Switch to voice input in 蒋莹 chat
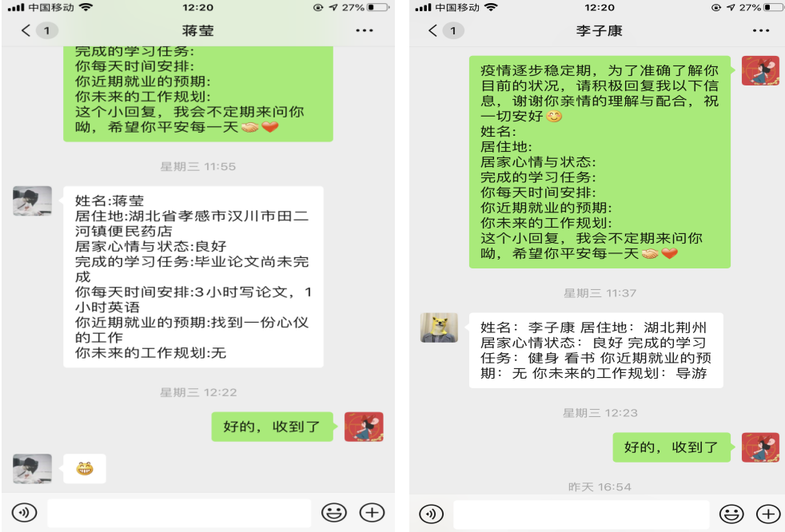This screenshot has width=785, height=532. point(24,513)
